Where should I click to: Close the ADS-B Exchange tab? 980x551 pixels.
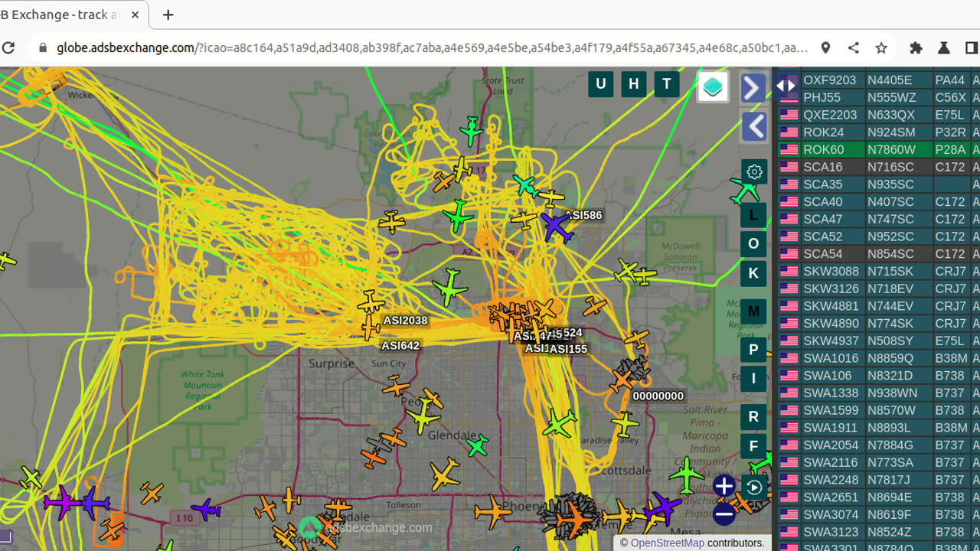pos(136,15)
